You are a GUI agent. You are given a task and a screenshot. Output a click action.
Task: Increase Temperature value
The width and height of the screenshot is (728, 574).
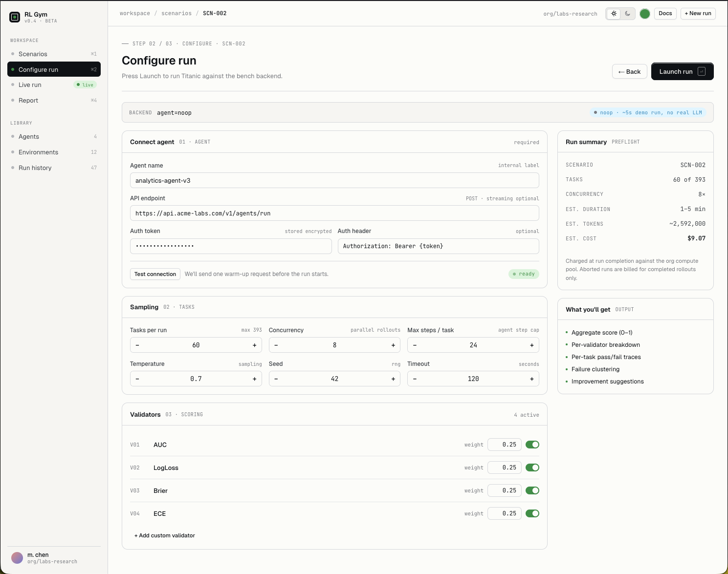point(254,379)
